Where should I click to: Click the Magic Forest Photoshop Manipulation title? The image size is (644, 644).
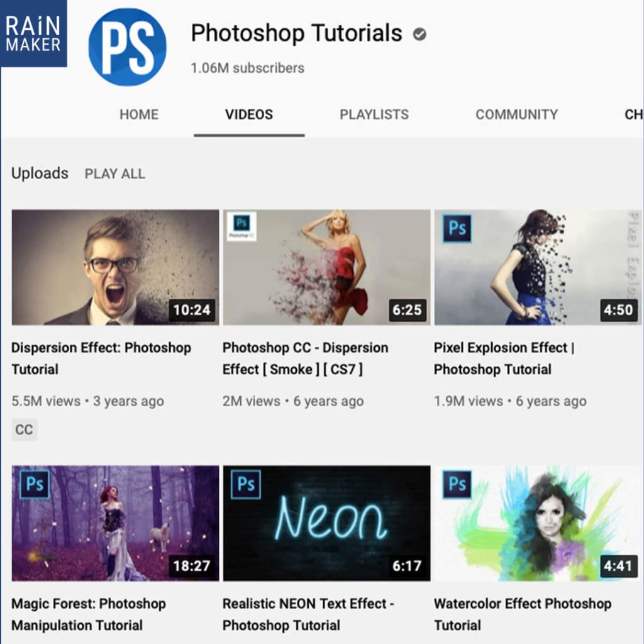pos(88,614)
